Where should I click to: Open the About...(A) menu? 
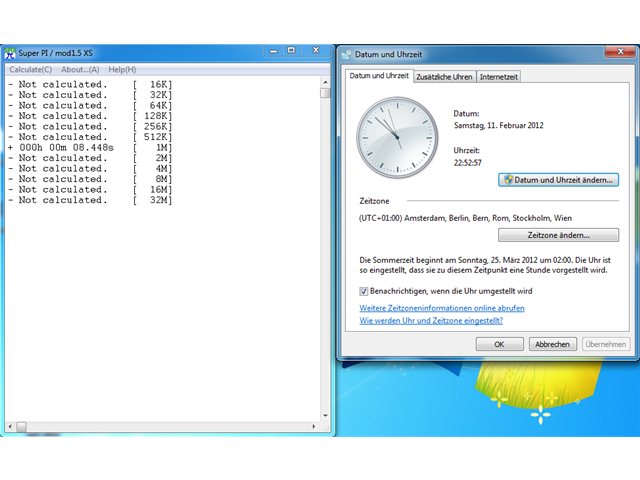coord(80,70)
